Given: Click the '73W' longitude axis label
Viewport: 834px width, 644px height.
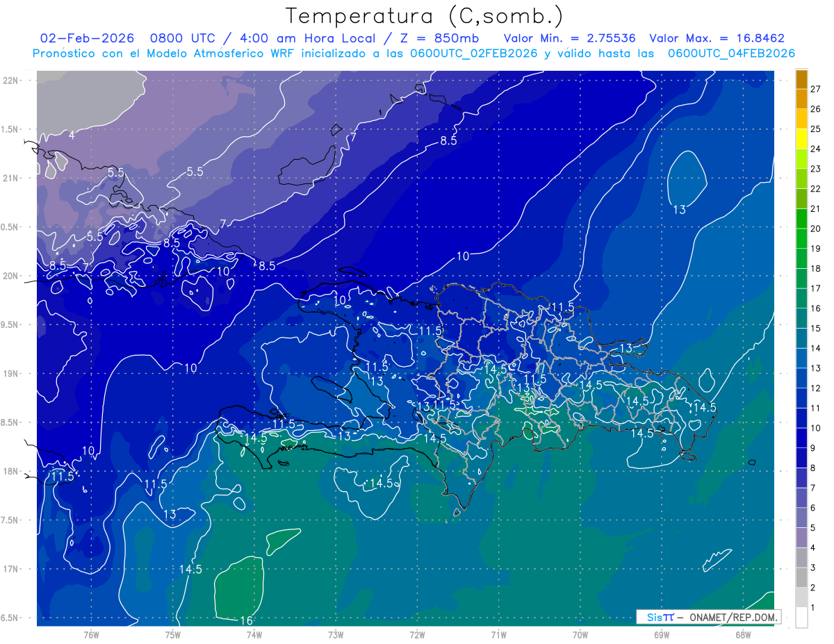Looking at the screenshot, I should click(336, 634).
